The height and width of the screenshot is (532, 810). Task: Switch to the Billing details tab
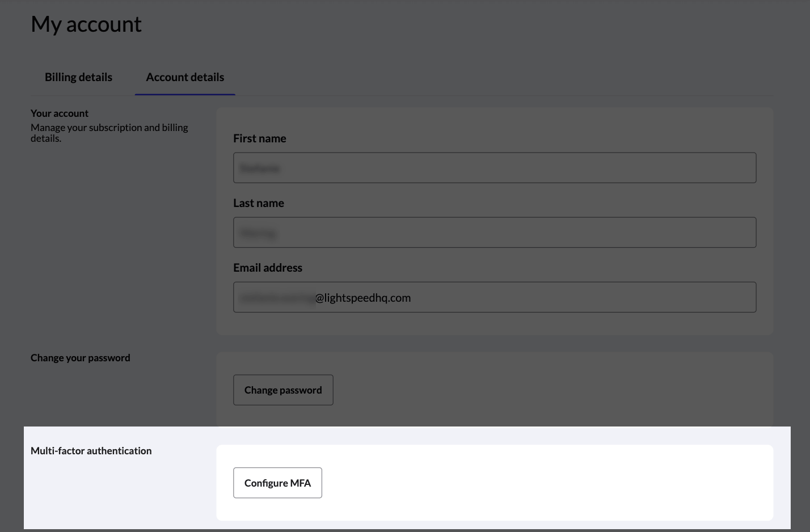click(x=78, y=77)
